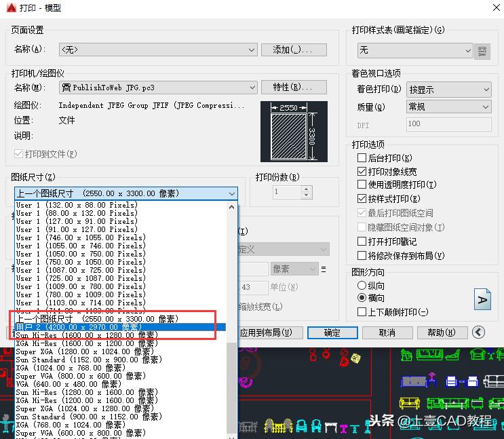The height and width of the screenshot is (439, 504).
Task: Click the 添加 add page setup button
Action: pos(294,50)
